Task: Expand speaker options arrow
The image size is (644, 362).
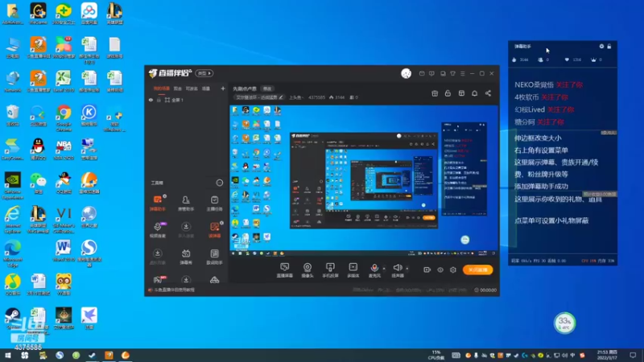Action: coord(407,269)
